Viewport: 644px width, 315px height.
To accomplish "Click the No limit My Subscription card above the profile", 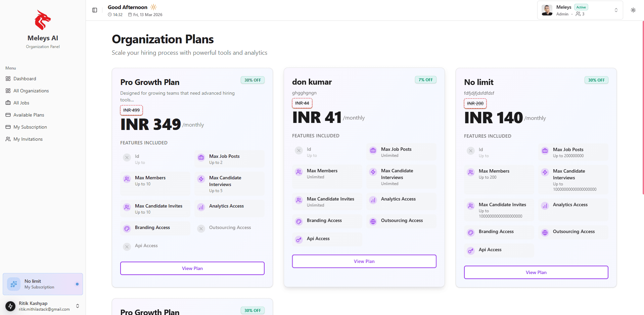I will click(x=42, y=284).
